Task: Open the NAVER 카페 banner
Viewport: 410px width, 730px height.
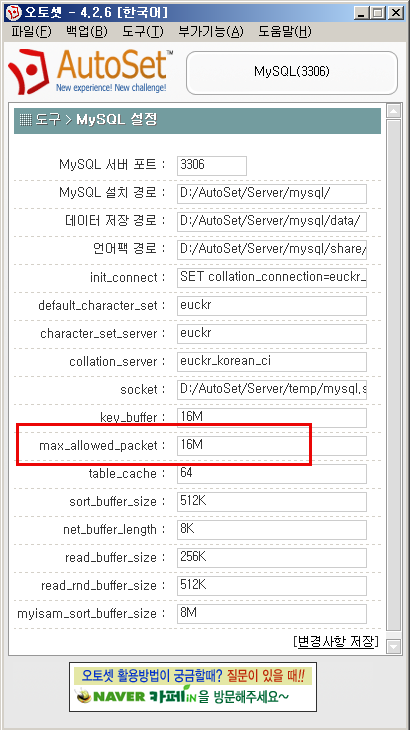Action: [x=193, y=687]
